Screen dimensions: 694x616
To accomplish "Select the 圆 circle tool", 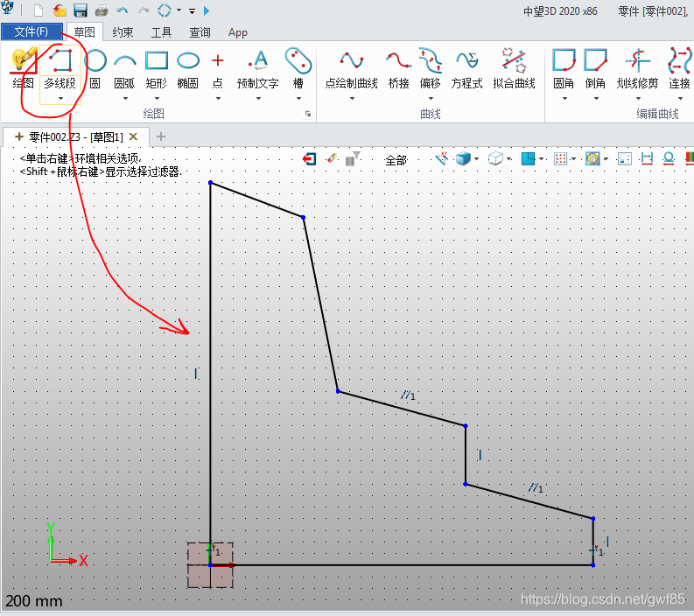I will 95,68.
